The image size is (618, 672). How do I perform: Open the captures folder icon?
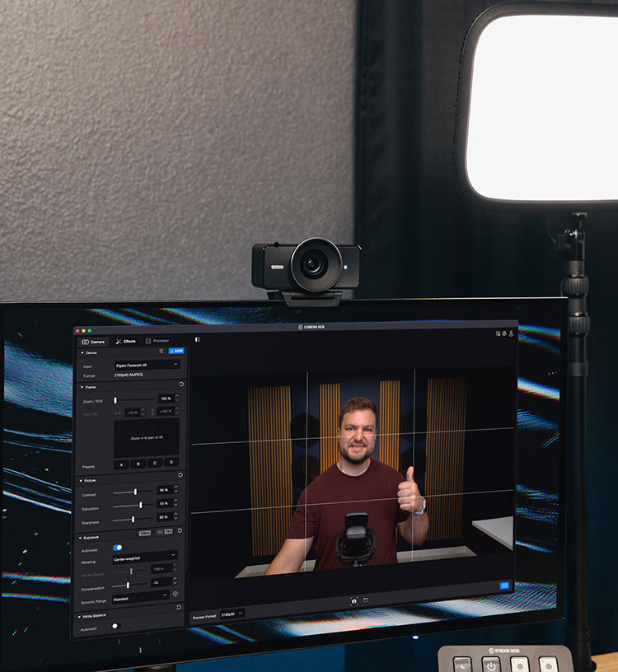click(366, 600)
